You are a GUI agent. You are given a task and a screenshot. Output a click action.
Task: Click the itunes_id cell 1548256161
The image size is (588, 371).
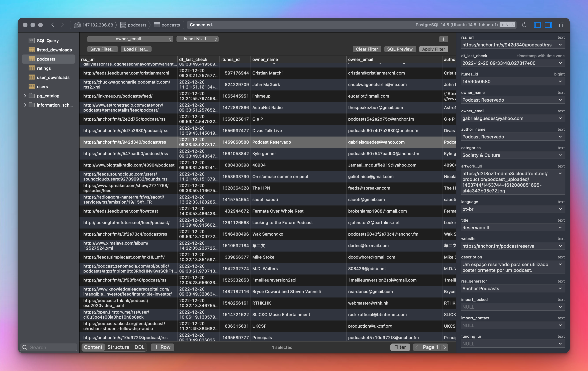point(235,303)
